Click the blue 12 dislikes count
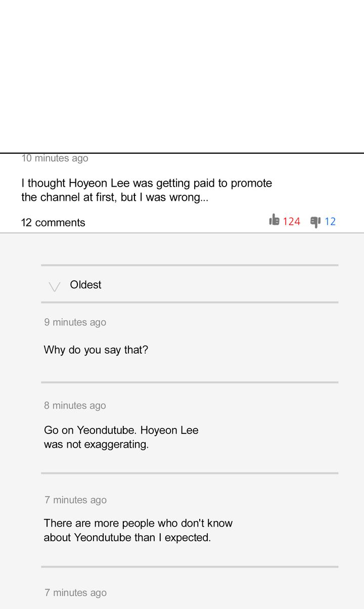This screenshot has height=609, width=364. 330,222
